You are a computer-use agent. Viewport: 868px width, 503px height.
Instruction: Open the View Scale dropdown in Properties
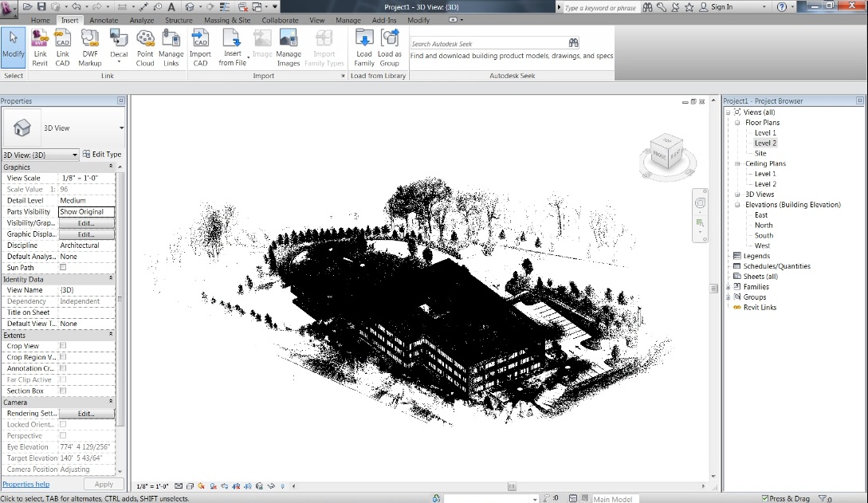(85, 179)
